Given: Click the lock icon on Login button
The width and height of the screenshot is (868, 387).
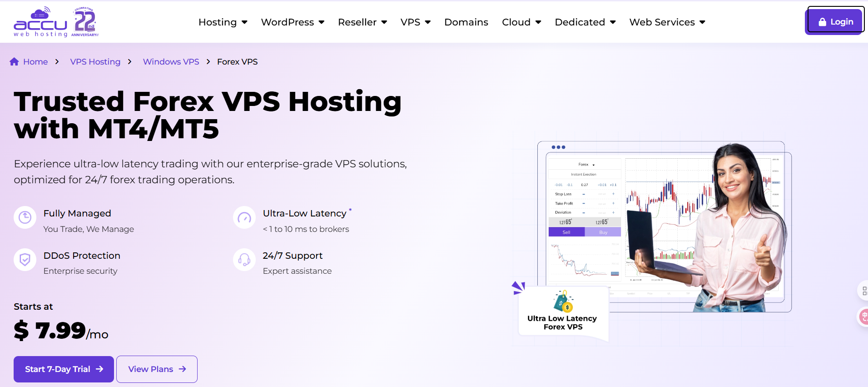Looking at the screenshot, I should point(822,22).
